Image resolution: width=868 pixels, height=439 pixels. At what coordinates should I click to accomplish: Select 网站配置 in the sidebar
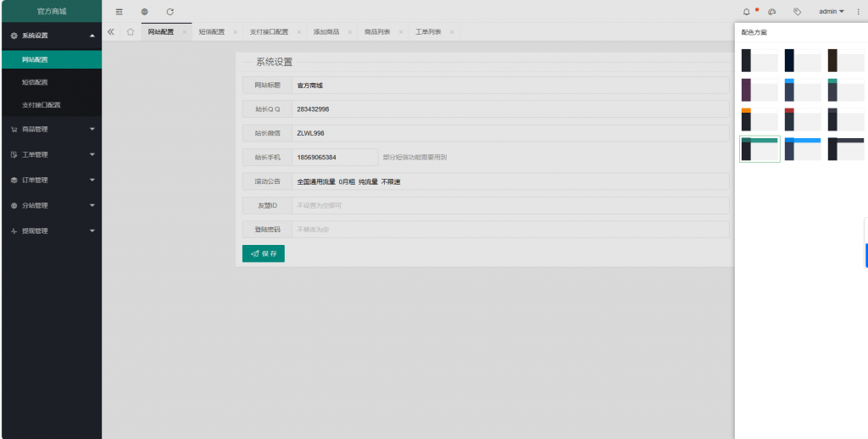(51, 60)
